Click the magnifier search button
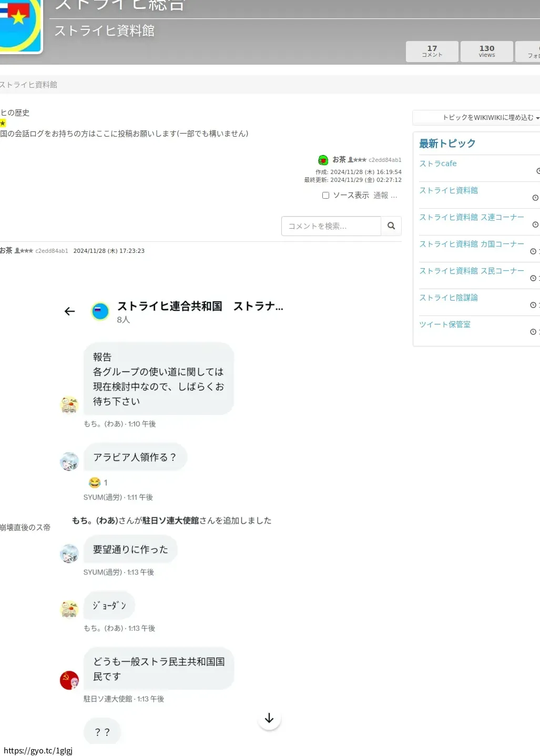Image resolution: width=540 pixels, height=756 pixels. [391, 226]
